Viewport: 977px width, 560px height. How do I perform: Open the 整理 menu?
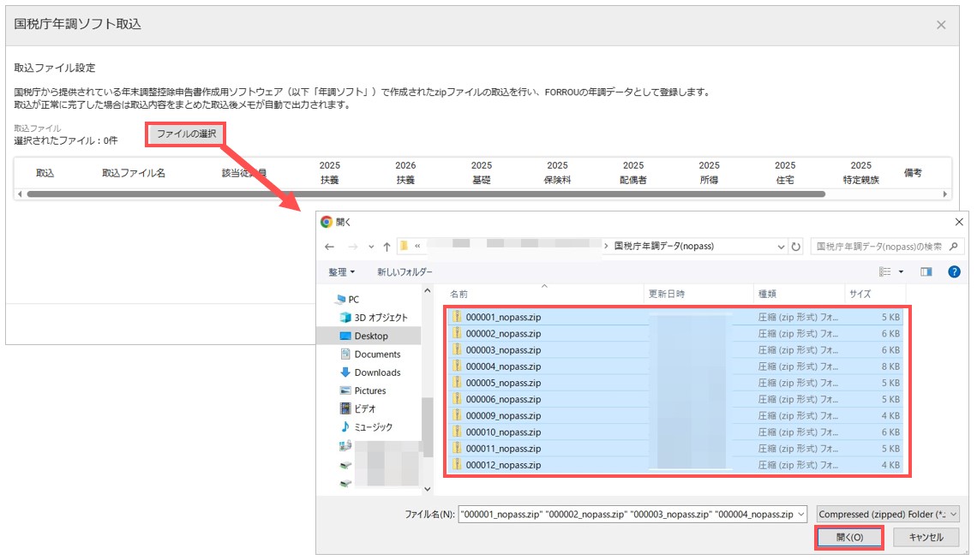341,272
